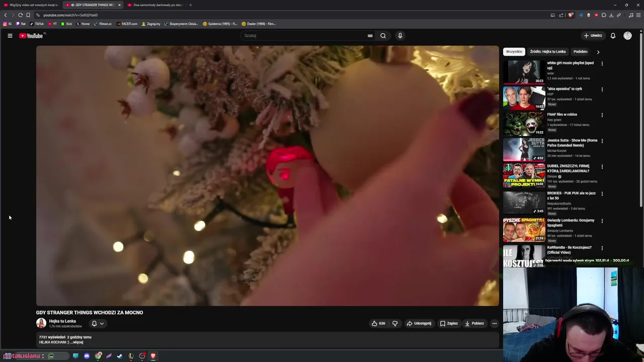The height and width of the screenshot is (362, 644).
Task: Open Gwiazdy Lombardu Gotujemy Spaghetti thumbnail
Action: [x=524, y=229]
